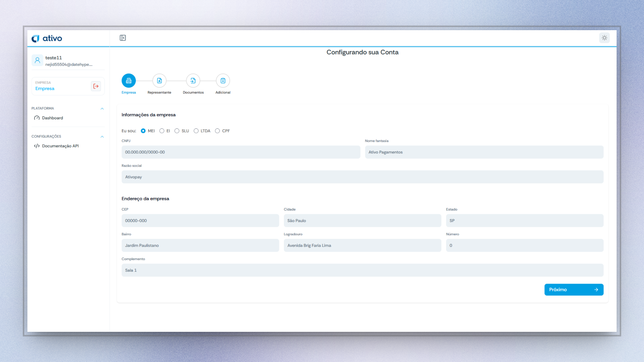Select the LTDA radio option

(196, 131)
